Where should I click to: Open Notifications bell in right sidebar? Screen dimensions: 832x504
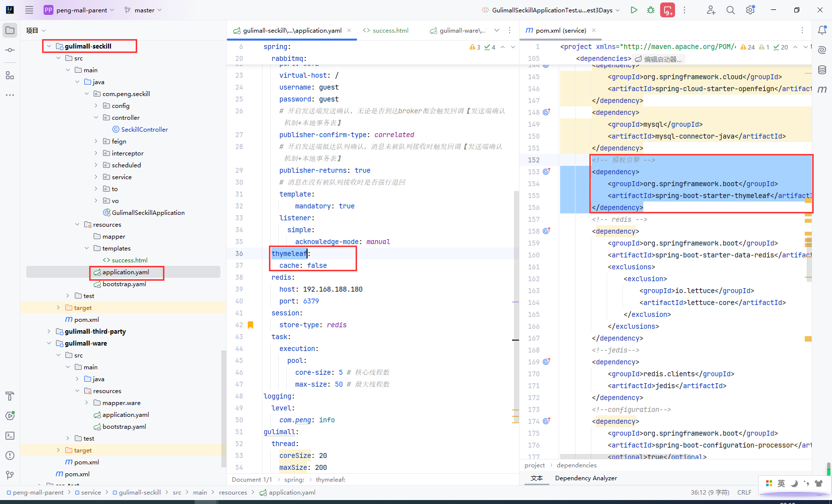pos(822,30)
